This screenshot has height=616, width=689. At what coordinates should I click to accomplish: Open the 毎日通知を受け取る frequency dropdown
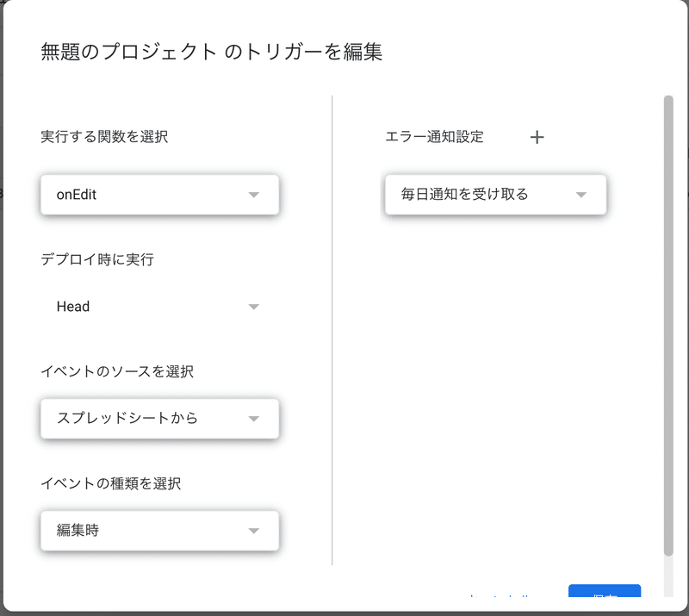(496, 195)
